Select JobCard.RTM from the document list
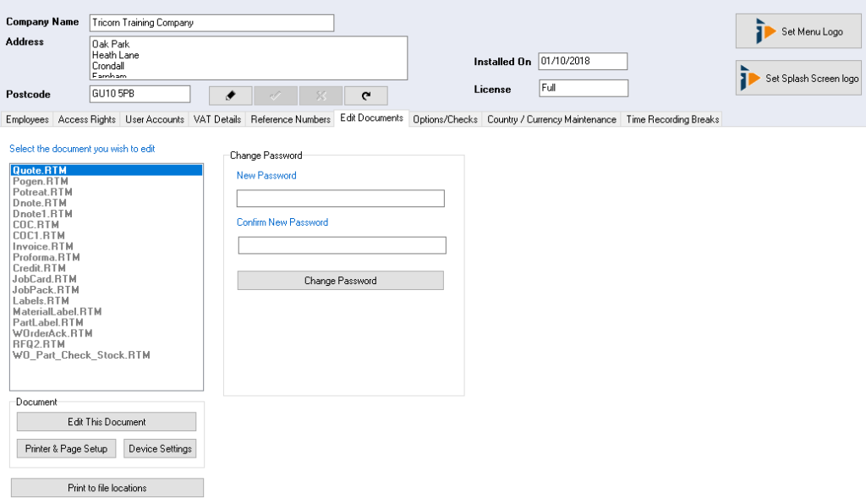The image size is (866, 504). click(45, 279)
